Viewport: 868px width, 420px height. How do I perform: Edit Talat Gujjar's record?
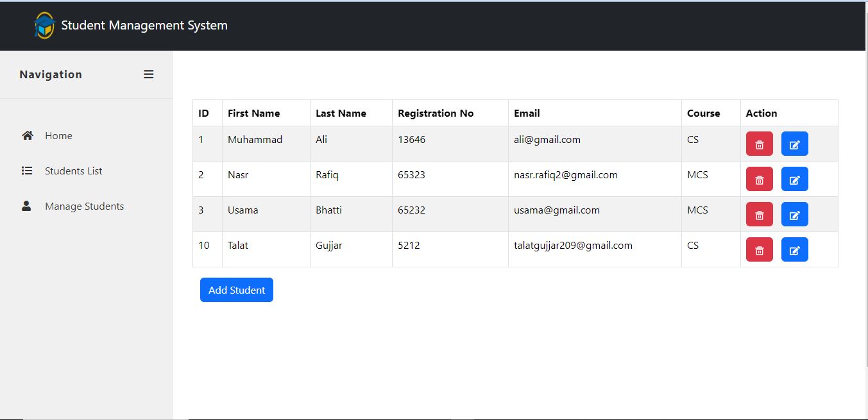795,250
